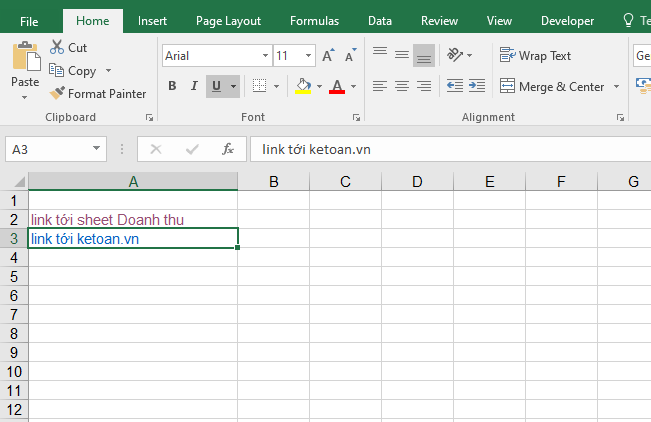The height and width of the screenshot is (422, 651).
Task: Open Clipboard dialog launcher
Action: [149, 118]
